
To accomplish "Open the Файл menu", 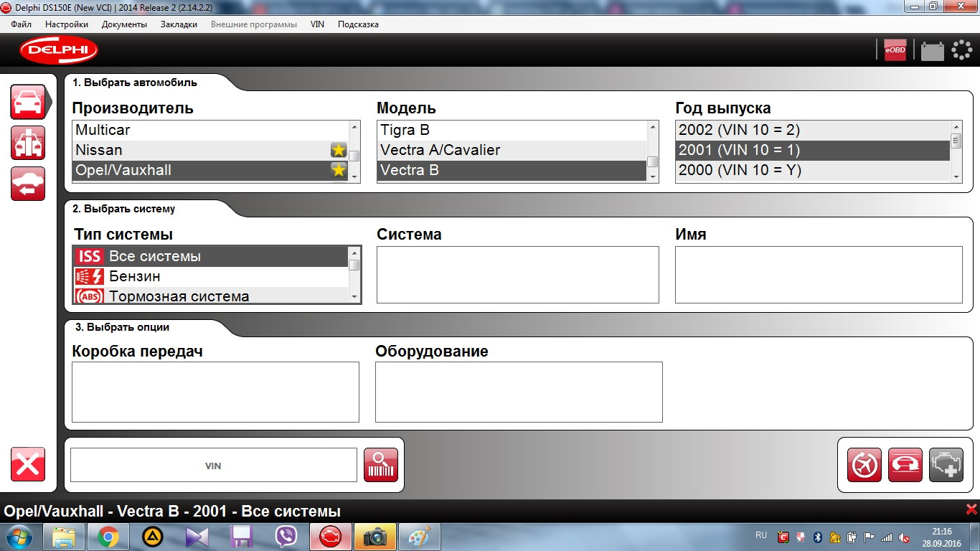I will coord(22,24).
